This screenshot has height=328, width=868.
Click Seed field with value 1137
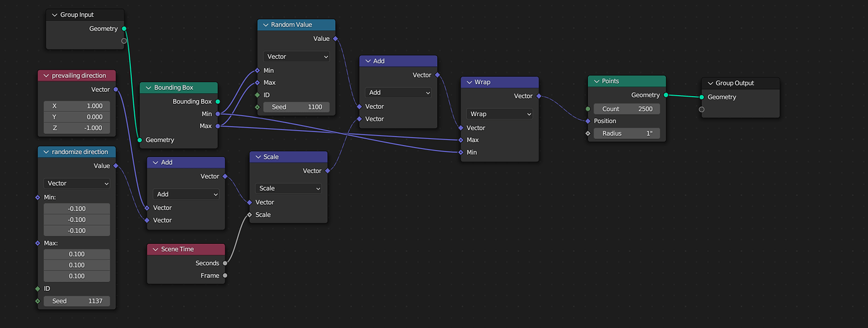pos(77,301)
